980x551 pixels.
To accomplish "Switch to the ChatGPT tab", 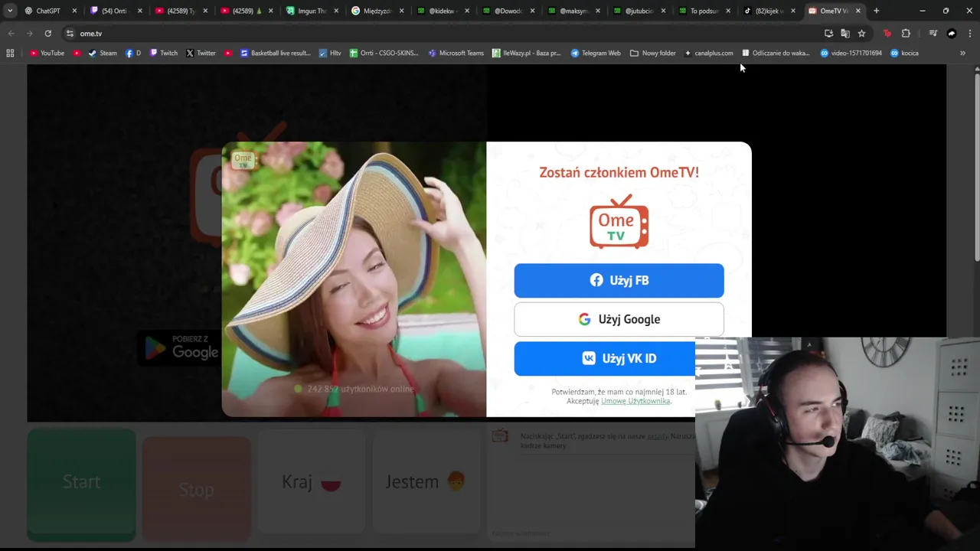I will click(51, 11).
